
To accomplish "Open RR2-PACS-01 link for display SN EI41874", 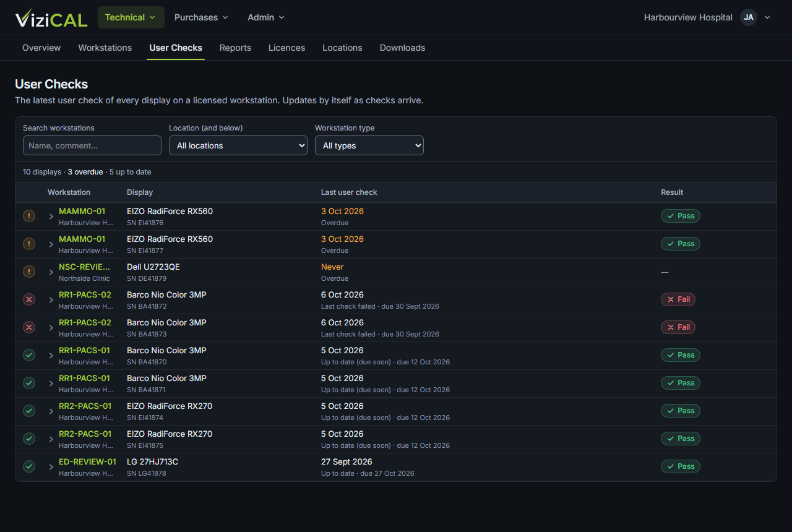I will pos(85,406).
